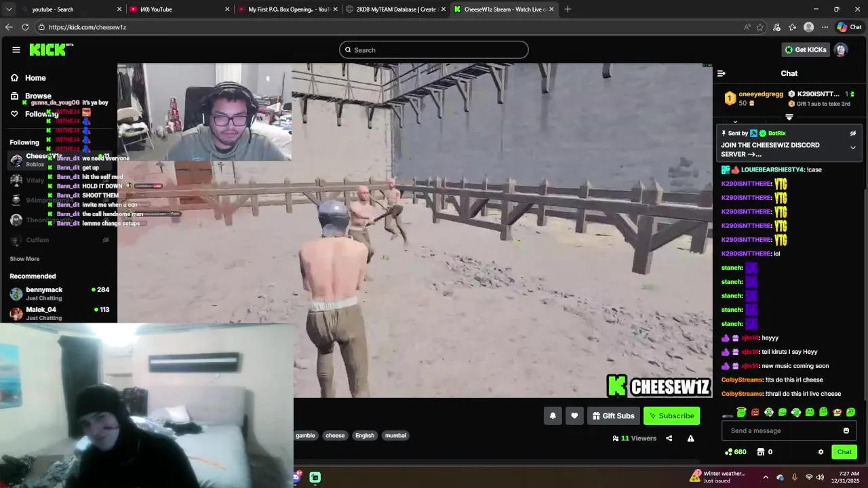Screen dimensions: 868x488
Task: Open browser settings and more menu
Action: point(825,27)
